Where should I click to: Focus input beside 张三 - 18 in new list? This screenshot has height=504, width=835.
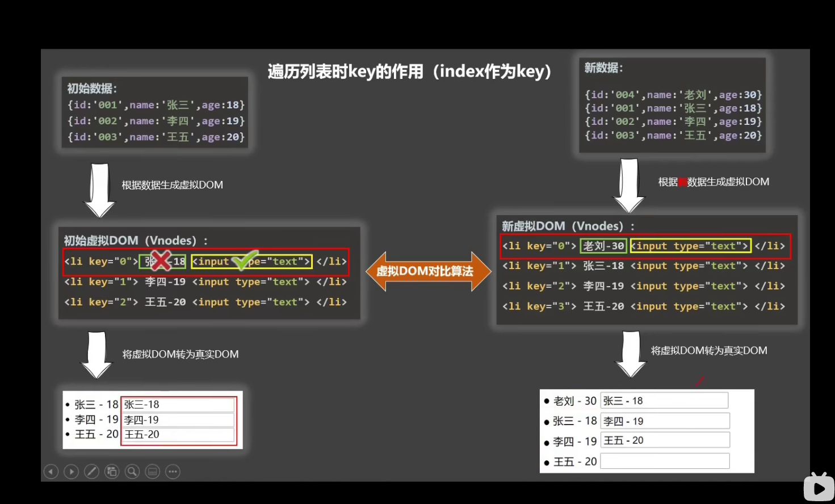(x=665, y=421)
